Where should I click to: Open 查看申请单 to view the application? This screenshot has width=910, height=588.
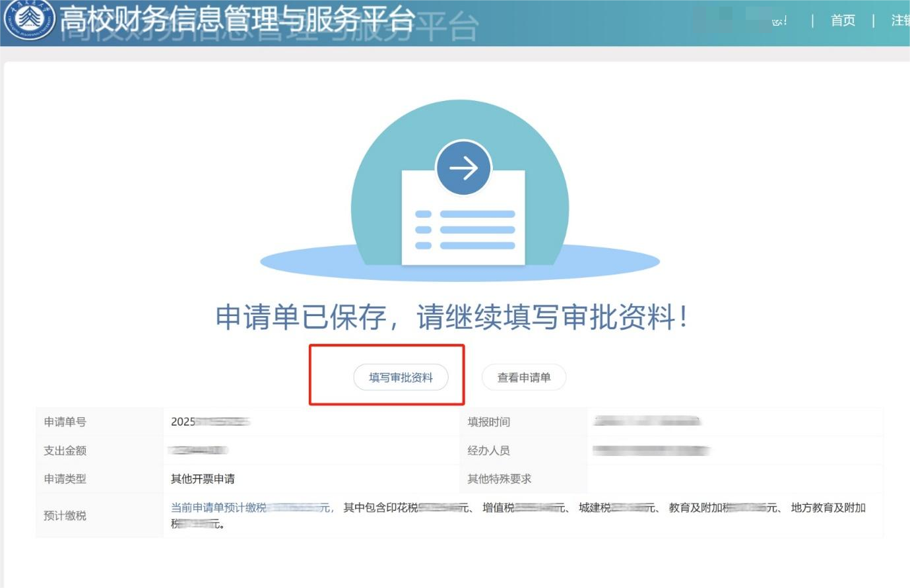523,377
